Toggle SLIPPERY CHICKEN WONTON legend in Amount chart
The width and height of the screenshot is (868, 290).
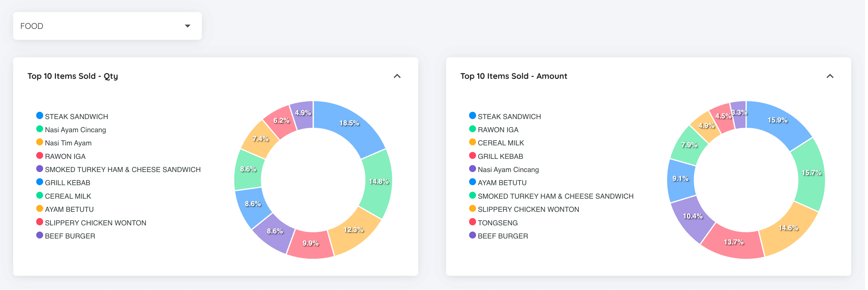524,209
